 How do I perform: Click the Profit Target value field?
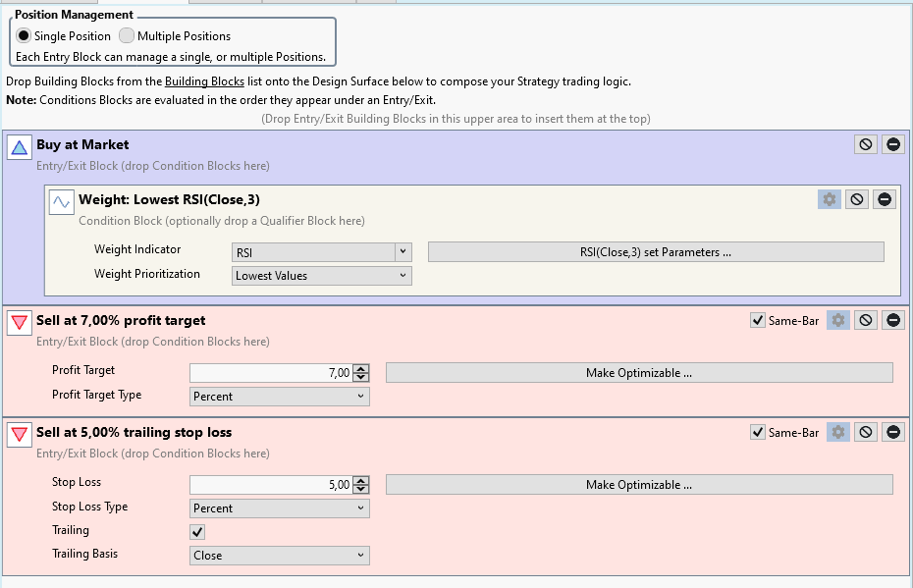coord(271,373)
